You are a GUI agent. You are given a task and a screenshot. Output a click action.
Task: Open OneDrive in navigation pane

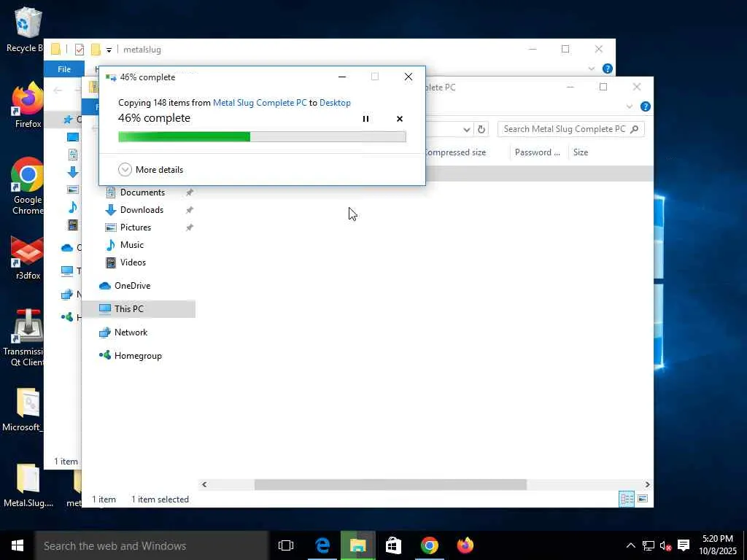coord(132,286)
